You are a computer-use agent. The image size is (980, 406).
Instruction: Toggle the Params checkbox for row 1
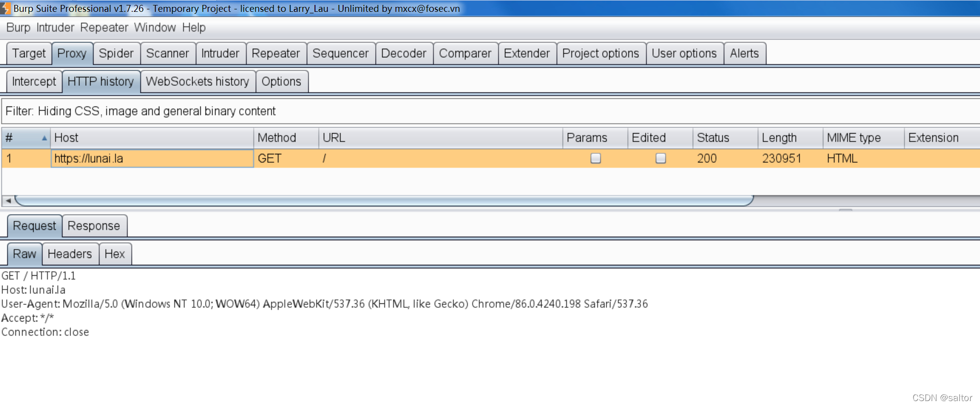point(595,158)
